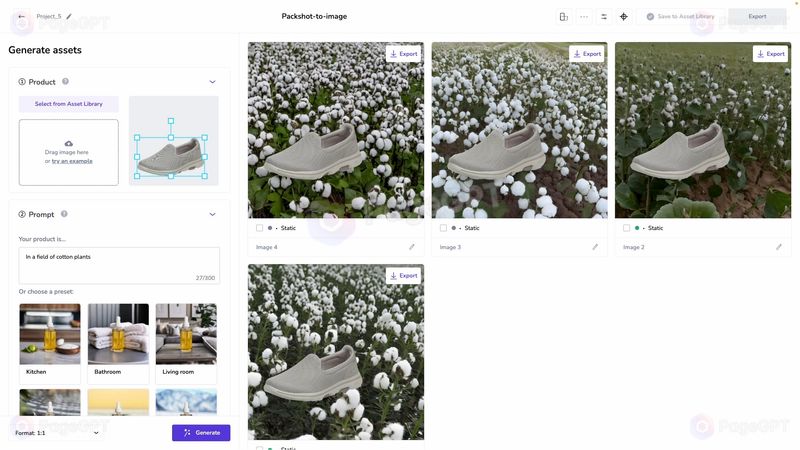Choose the Bathroom preset

[x=118, y=342]
